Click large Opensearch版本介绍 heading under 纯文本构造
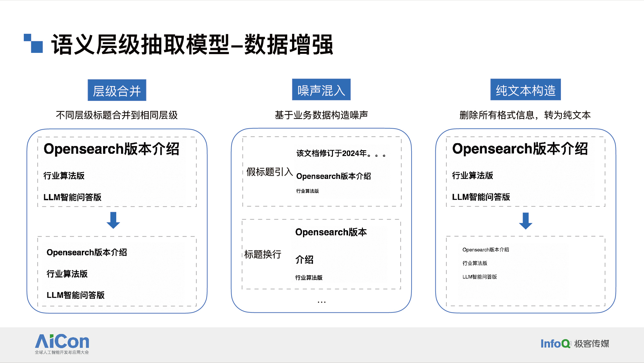Screen dimensions: 644x363 (x=520, y=149)
